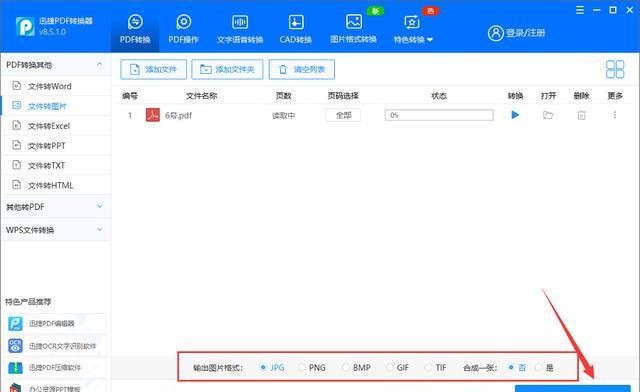Collapse the PDF转换其他 section

(x=99, y=65)
